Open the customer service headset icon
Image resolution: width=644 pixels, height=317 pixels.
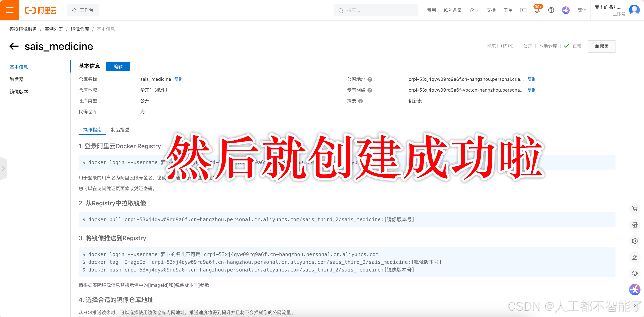point(635,273)
